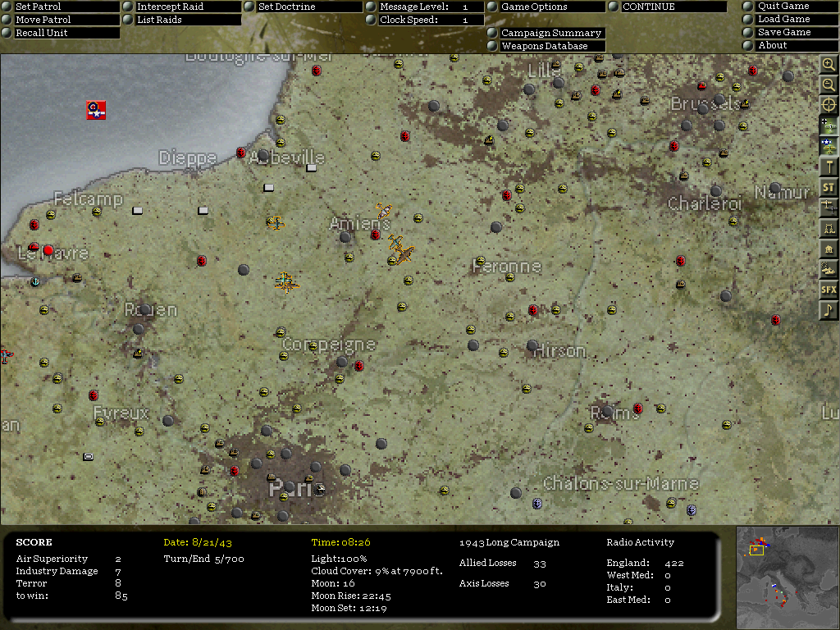Select the US flag unit over the Channel
The image size is (840, 630).
96,110
